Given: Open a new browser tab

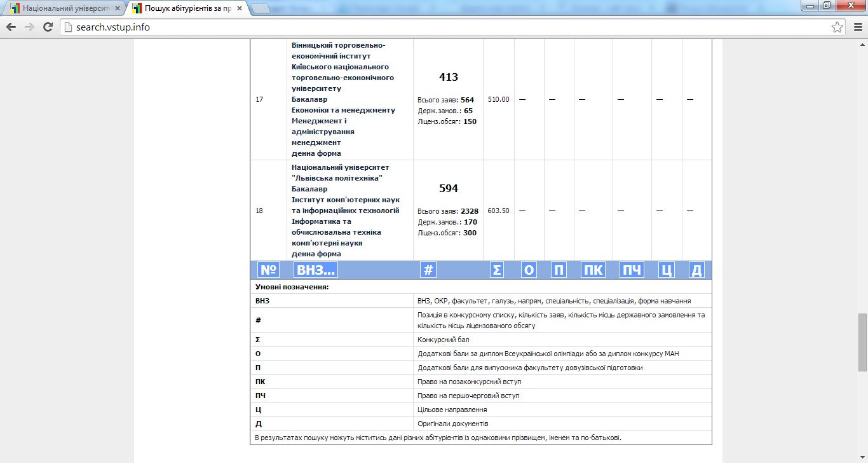Looking at the screenshot, I should click(x=260, y=9).
